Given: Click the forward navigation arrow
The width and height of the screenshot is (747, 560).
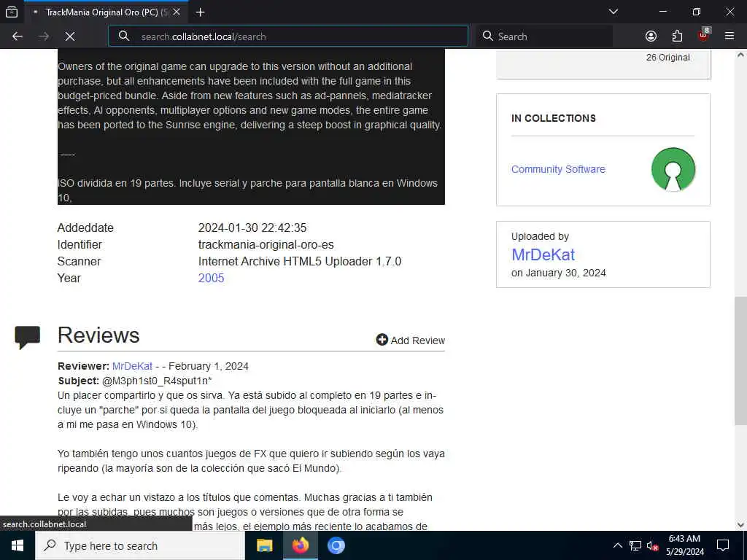Looking at the screenshot, I should (x=44, y=36).
